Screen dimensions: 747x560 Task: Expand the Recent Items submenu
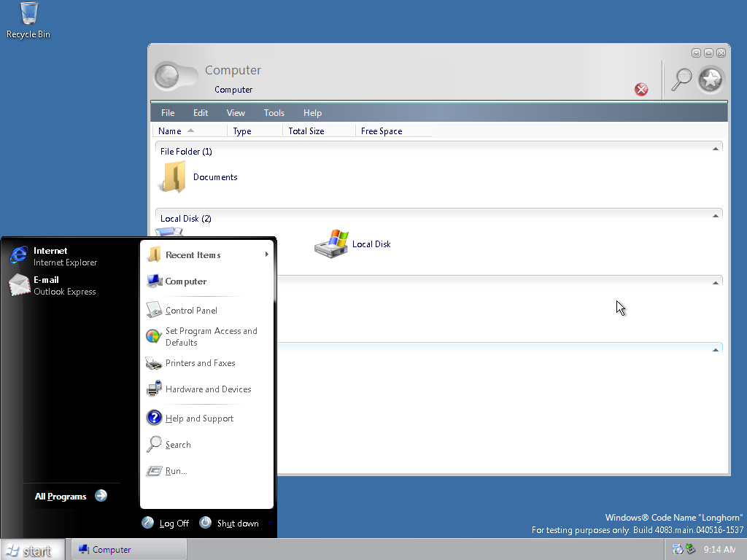pos(207,255)
